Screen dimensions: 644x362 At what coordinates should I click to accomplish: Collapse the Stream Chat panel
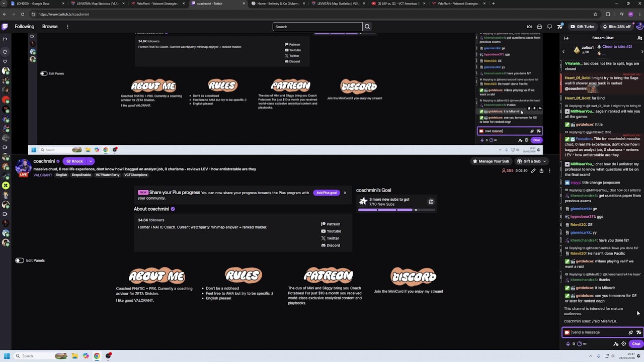click(566, 38)
